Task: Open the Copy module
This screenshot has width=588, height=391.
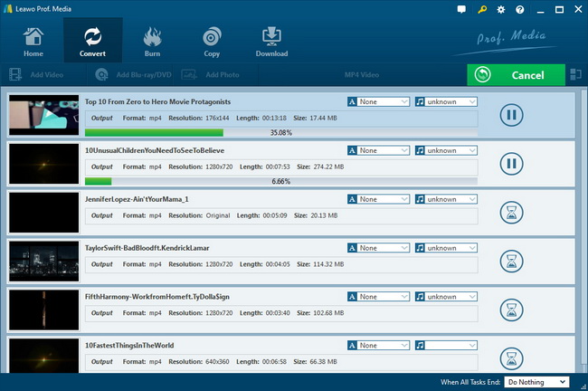Action: point(212,42)
